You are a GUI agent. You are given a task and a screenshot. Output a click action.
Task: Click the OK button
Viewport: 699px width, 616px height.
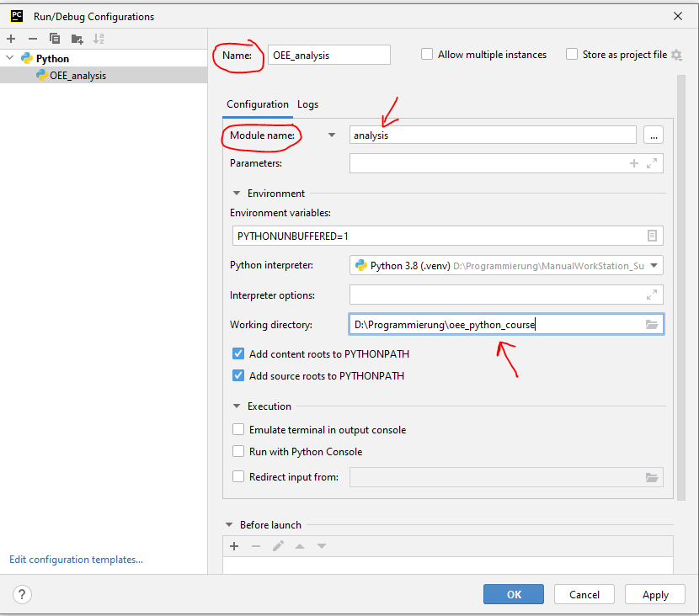tap(514, 594)
